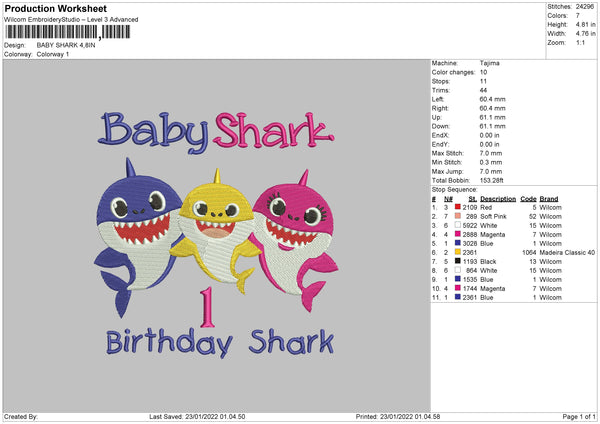Viewport: 600px width, 424px height.
Task: Click the "Birthday" lettering in the design
Action: pos(169,342)
